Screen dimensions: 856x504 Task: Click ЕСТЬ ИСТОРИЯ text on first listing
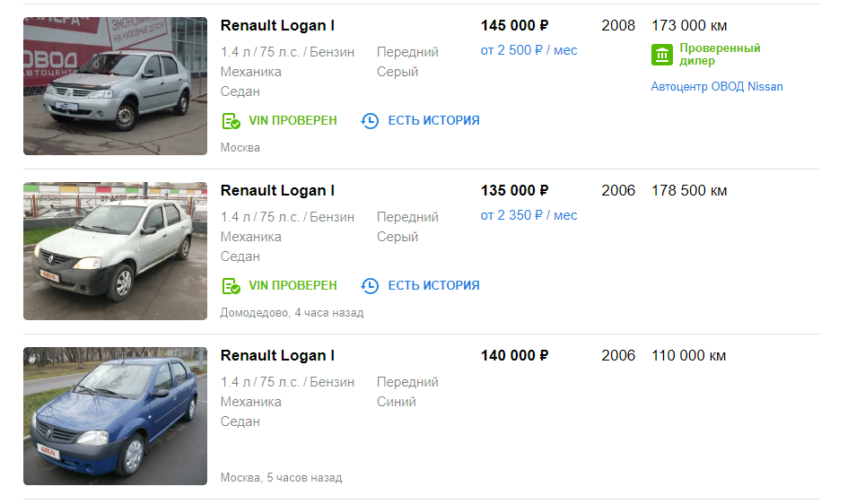tap(433, 120)
